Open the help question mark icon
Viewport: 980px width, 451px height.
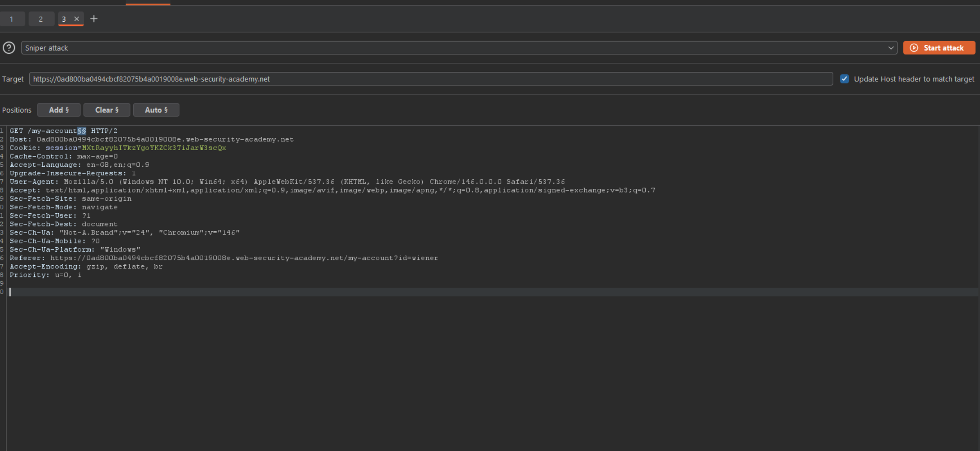click(9, 48)
